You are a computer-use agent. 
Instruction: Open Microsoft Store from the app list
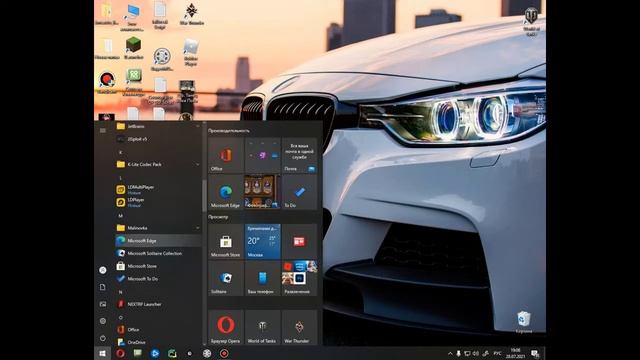pos(158,266)
